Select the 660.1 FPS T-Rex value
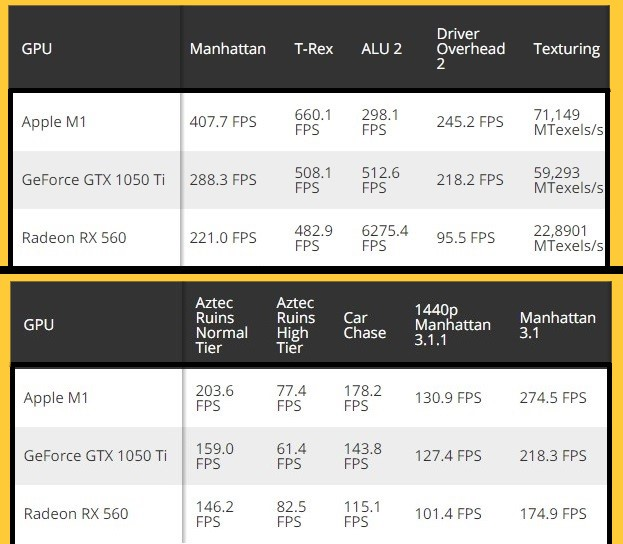 click(x=313, y=122)
